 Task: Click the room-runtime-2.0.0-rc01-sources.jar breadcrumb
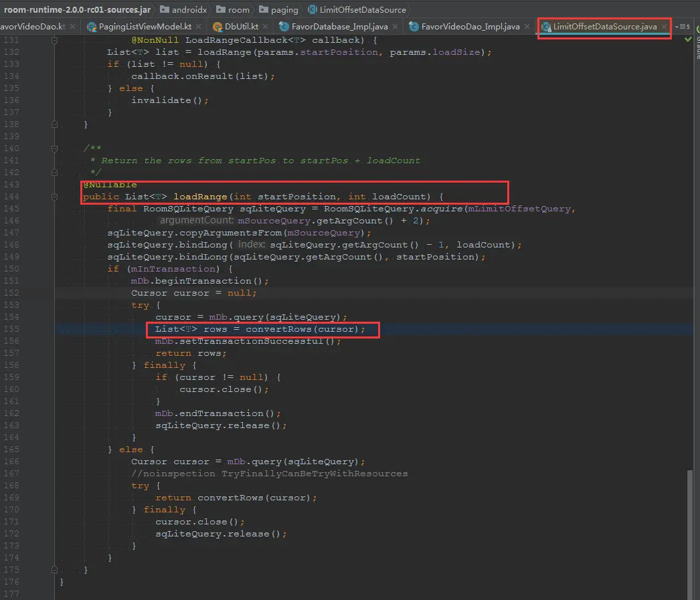77,9
